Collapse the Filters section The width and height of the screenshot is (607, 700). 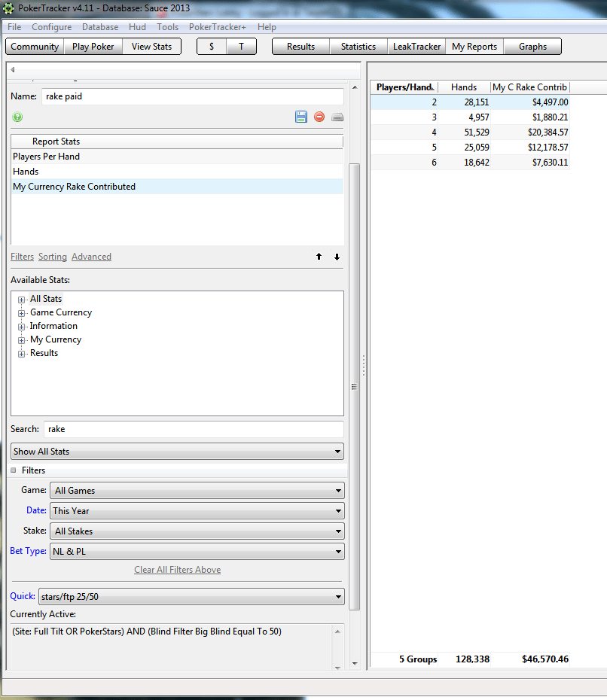[x=14, y=470]
